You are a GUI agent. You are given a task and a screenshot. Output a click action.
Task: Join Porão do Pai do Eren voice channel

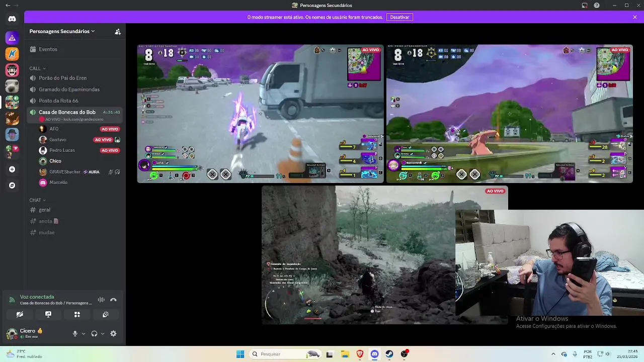pyautogui.click(x=75, y=78)
